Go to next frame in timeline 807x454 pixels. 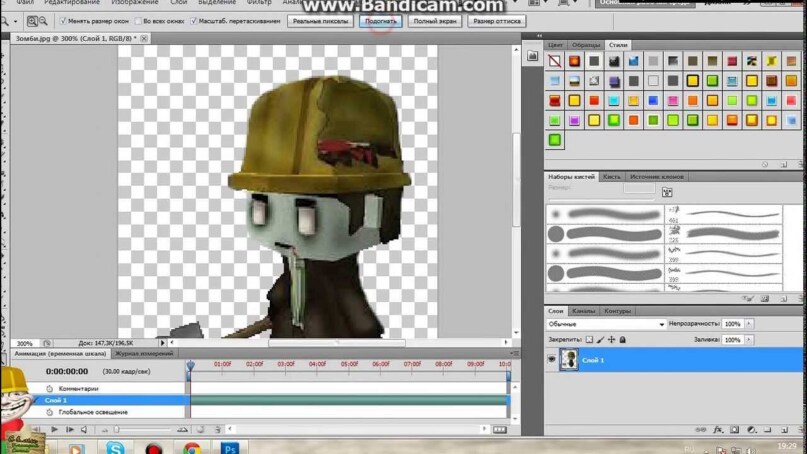coord(69,429)
